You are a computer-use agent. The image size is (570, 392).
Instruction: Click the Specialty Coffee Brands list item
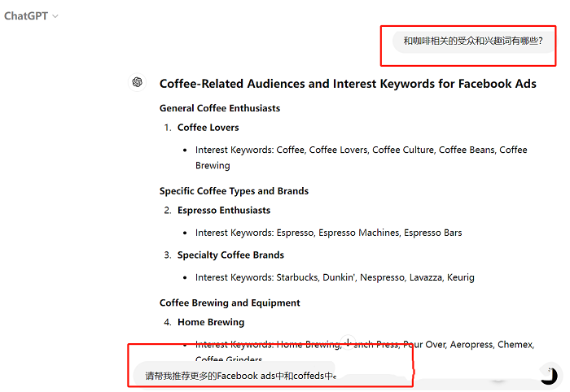click(x=230, y=255)
